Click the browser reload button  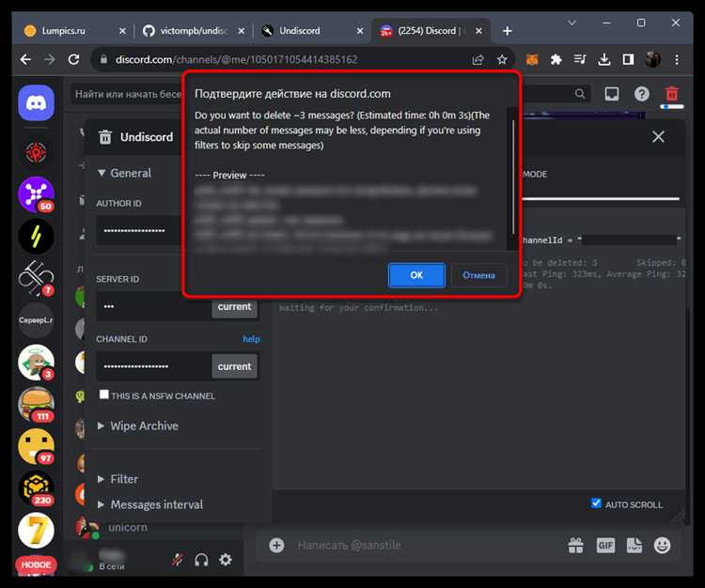pos(73,59)
